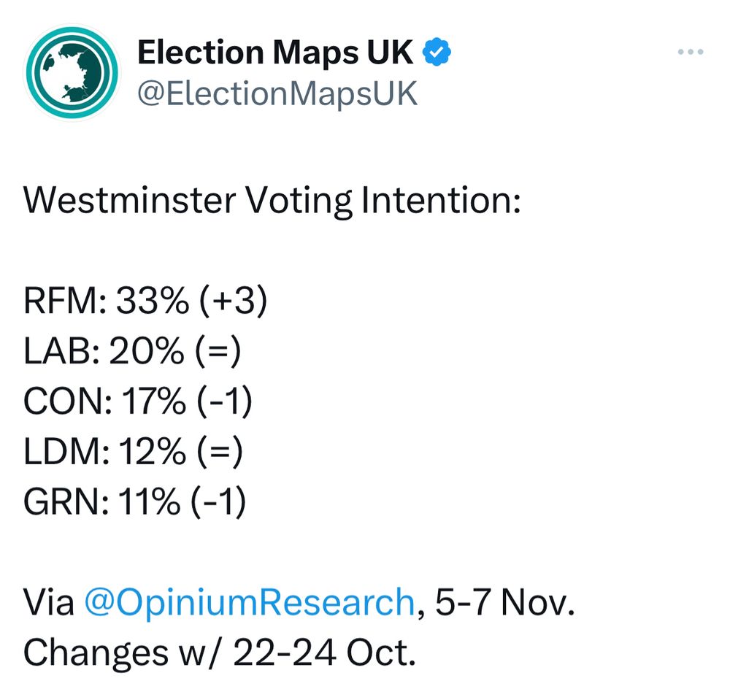Click the "5-7 Nov." fieldwork date text

[x=504, y=603]
